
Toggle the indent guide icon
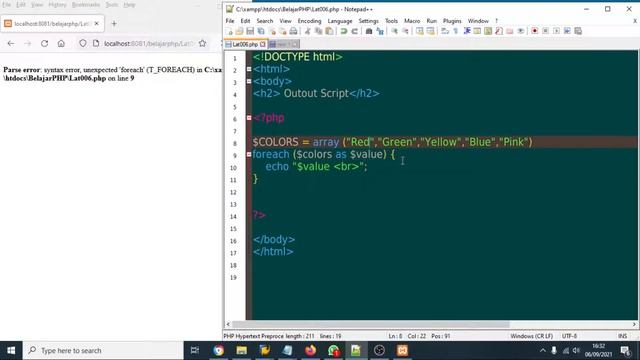tap(467, 31)
